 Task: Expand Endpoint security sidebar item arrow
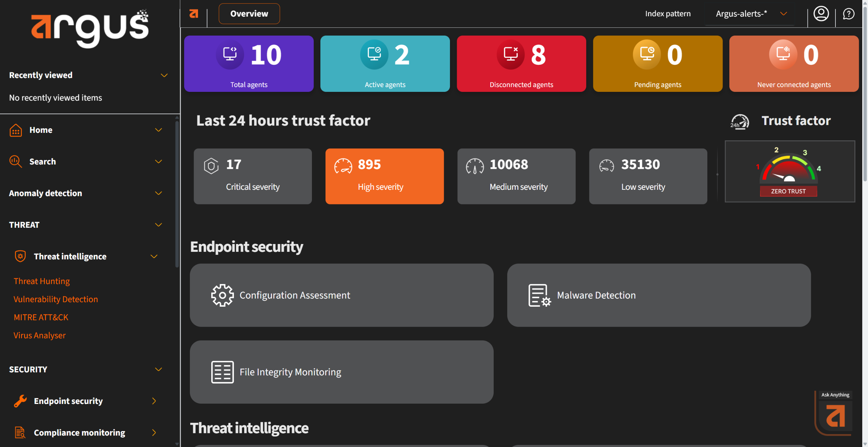tap(154, 401)
